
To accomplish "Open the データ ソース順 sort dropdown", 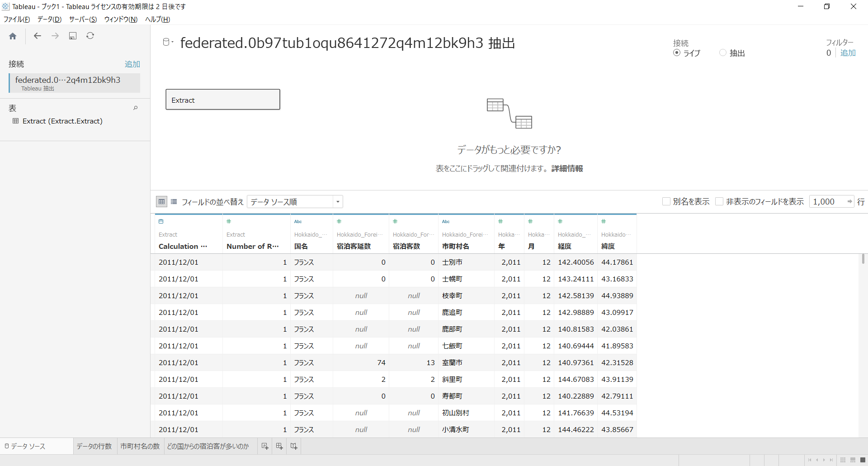I will tap(295, 202).
